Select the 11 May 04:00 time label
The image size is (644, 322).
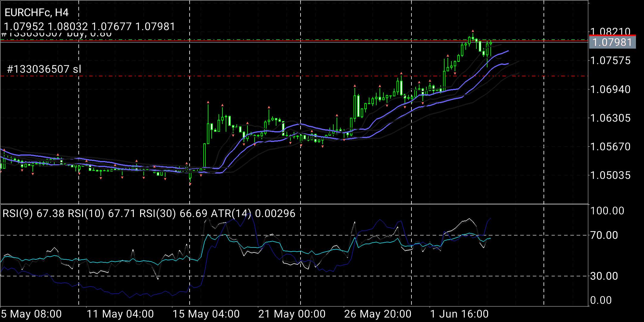120,314
